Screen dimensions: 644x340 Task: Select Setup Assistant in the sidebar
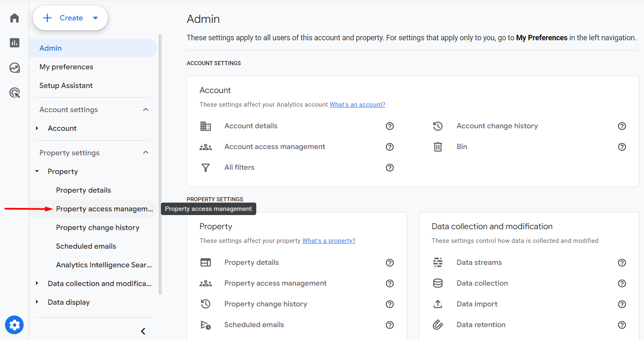click(66, 86)
